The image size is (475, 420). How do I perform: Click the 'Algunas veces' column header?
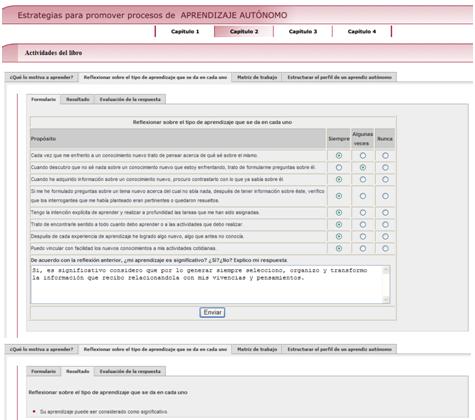click(363, 138)
